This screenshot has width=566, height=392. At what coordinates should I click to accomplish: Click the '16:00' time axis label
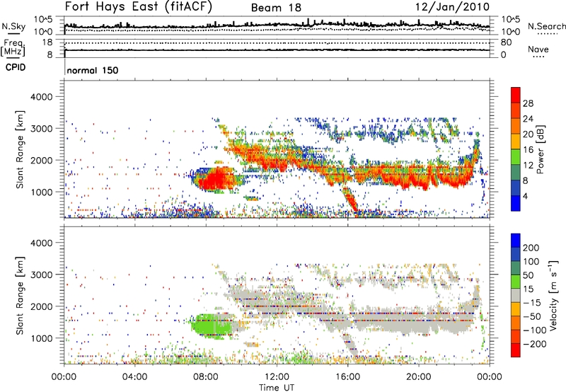pyautogui.click(x=347, y=377)
